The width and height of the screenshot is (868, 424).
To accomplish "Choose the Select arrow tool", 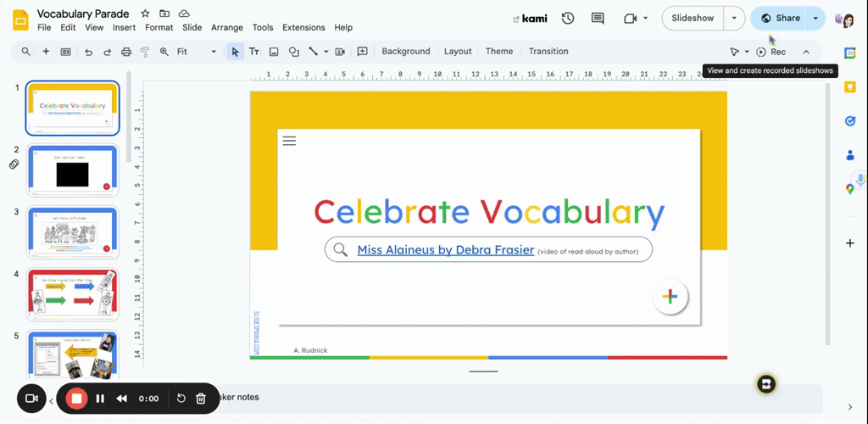I will 236,52.
